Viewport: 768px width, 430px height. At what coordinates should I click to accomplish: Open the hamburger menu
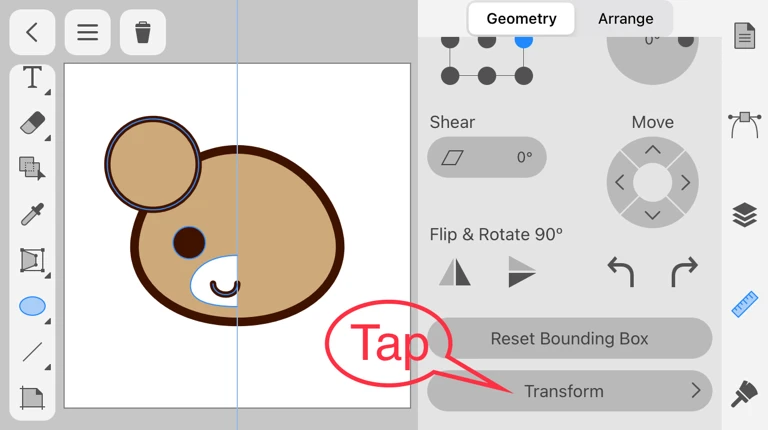[88, 32]
